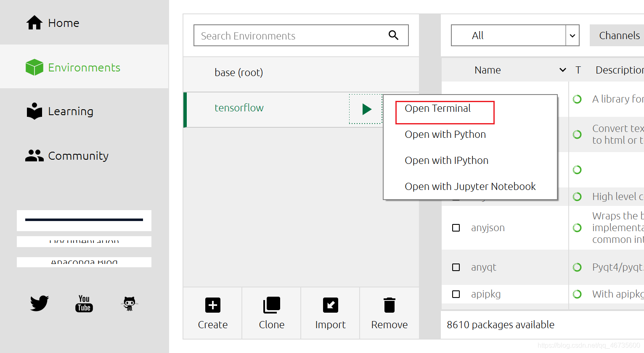Choose Open with Python
644x353 pixels.
(x=445, y=134)
